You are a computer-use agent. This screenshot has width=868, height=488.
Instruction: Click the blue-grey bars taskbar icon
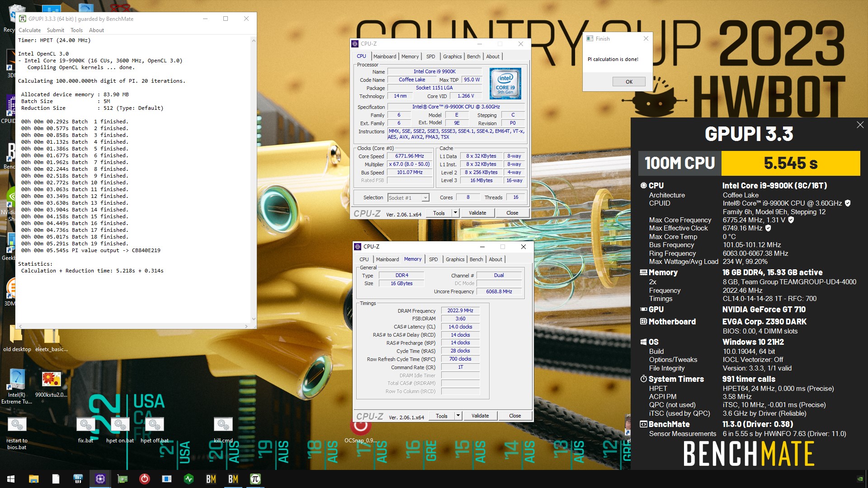(x=78, y=479)
